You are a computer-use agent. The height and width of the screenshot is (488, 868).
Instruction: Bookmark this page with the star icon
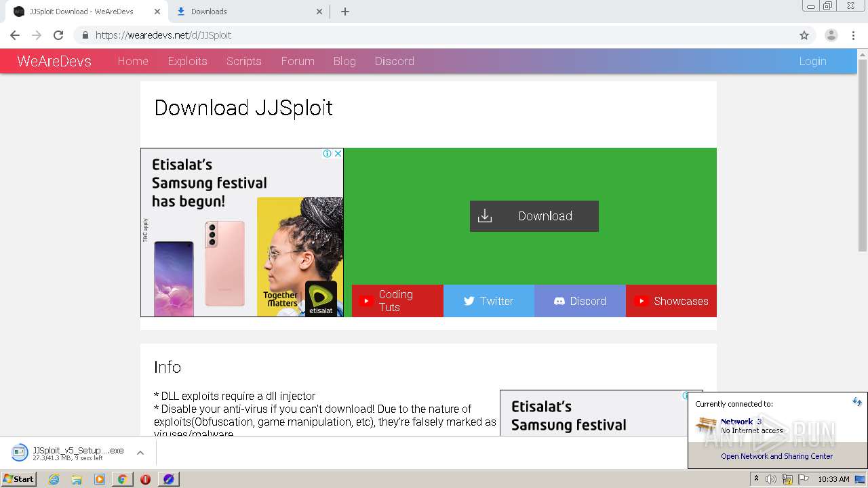[804, 35]
